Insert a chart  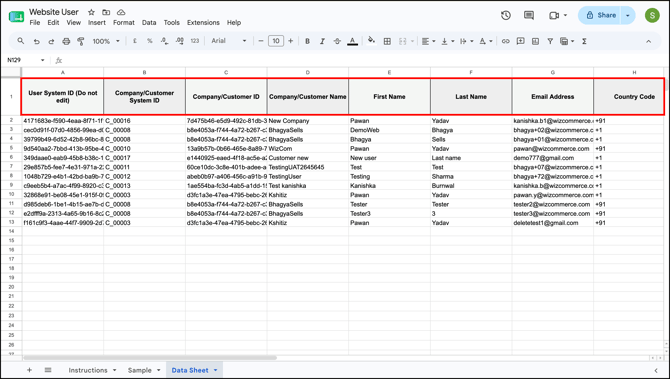pyautogui.click(x=535, y=41)
